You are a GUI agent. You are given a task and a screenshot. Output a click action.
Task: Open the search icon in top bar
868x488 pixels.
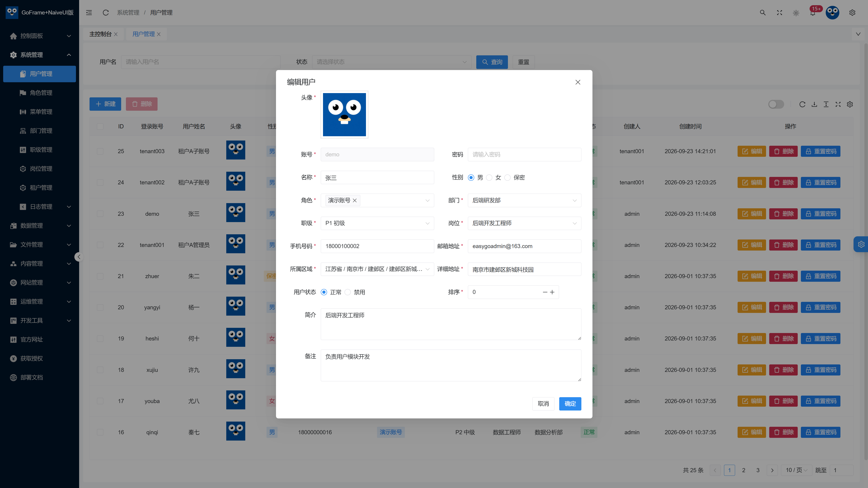click(x=762, y=12)
